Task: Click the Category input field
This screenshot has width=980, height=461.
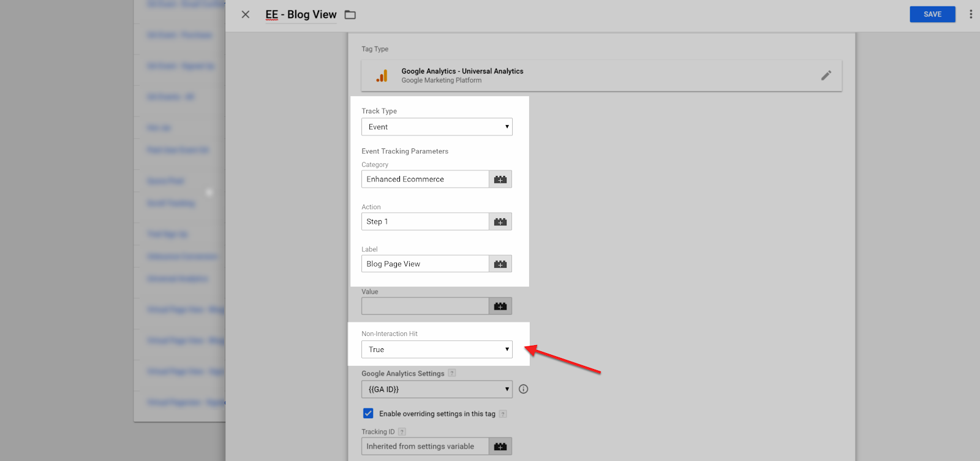Action: click(425, 179)
